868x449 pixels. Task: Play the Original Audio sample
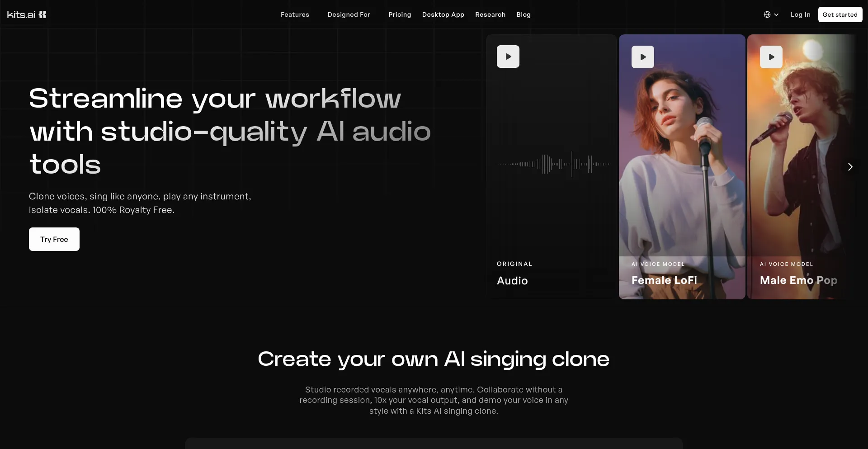click(508, 57)
